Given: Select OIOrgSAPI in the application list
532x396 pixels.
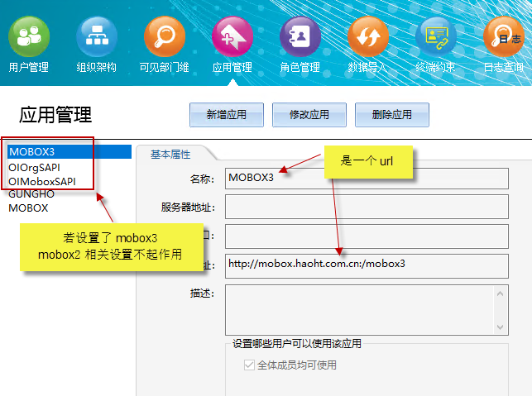Looking at the screenshot, I should (x=34, y=167).
